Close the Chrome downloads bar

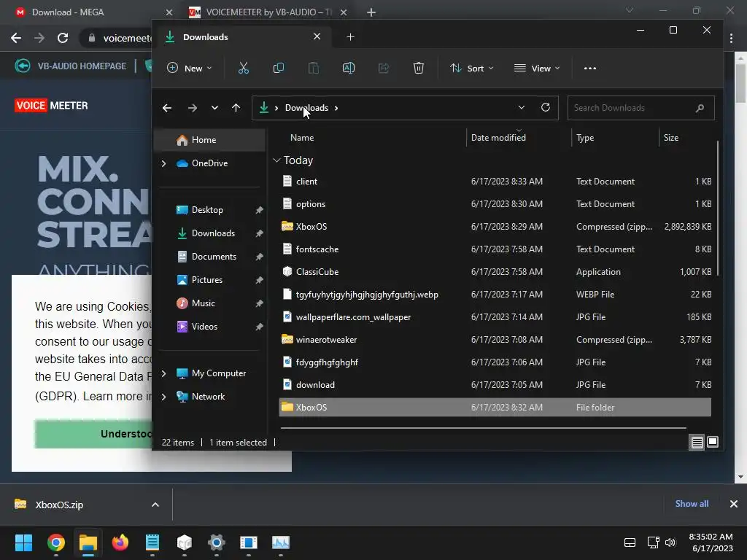[x=734, y=504]
